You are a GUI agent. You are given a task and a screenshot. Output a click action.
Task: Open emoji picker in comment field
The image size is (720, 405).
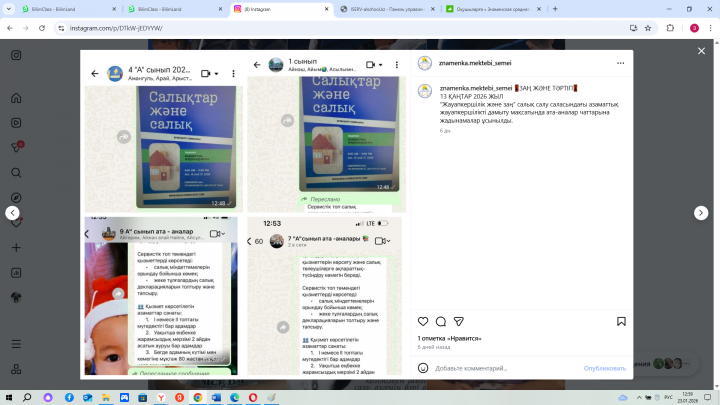click(423, 368)
